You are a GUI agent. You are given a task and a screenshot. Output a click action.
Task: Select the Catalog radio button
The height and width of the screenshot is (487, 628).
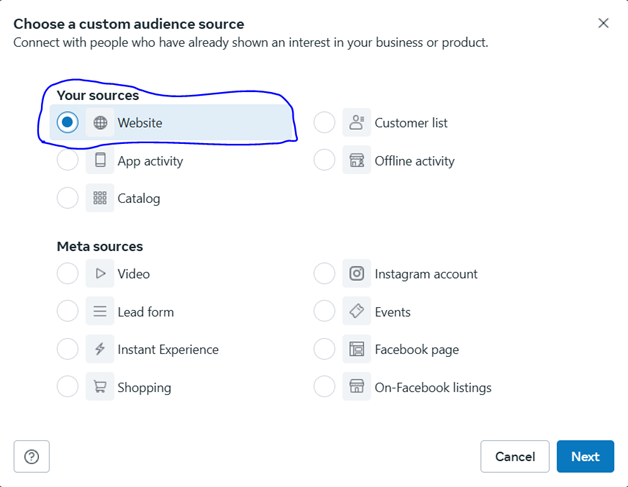pyautogui.click(x=67, y=198)
